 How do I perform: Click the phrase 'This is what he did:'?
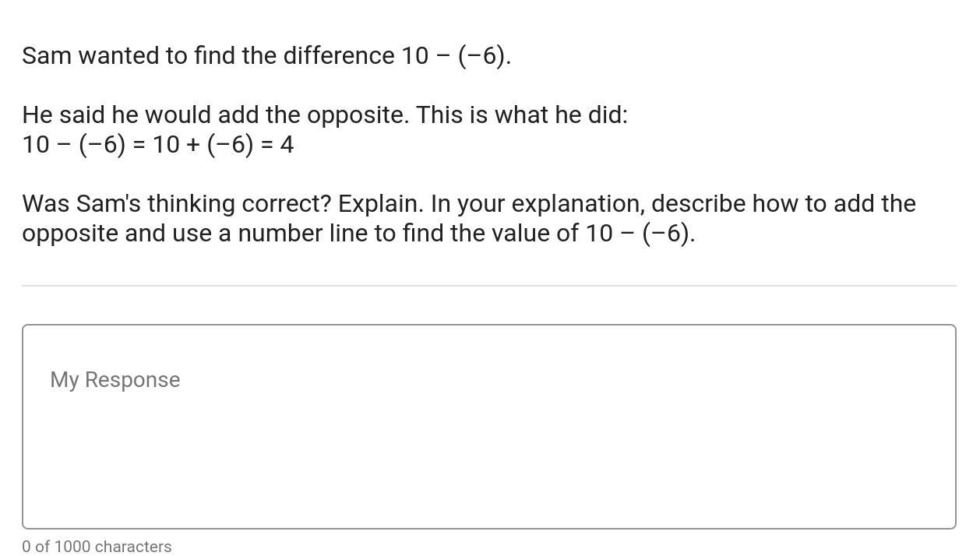521,115
